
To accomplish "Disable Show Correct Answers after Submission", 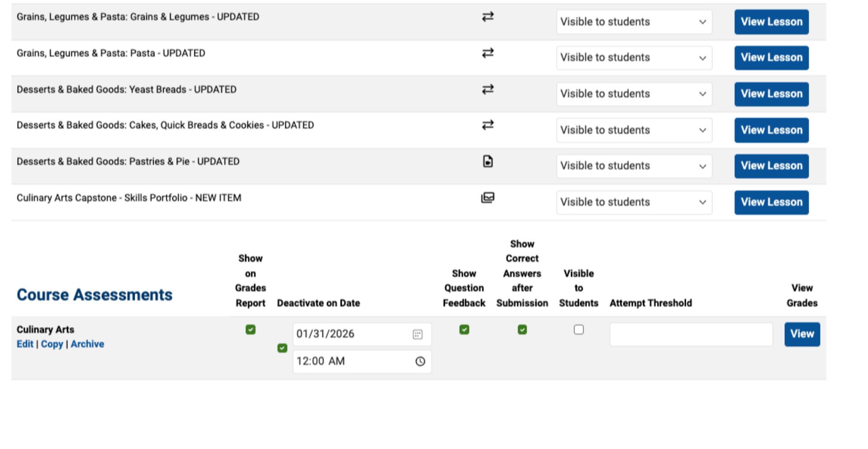I will point(522,330).
